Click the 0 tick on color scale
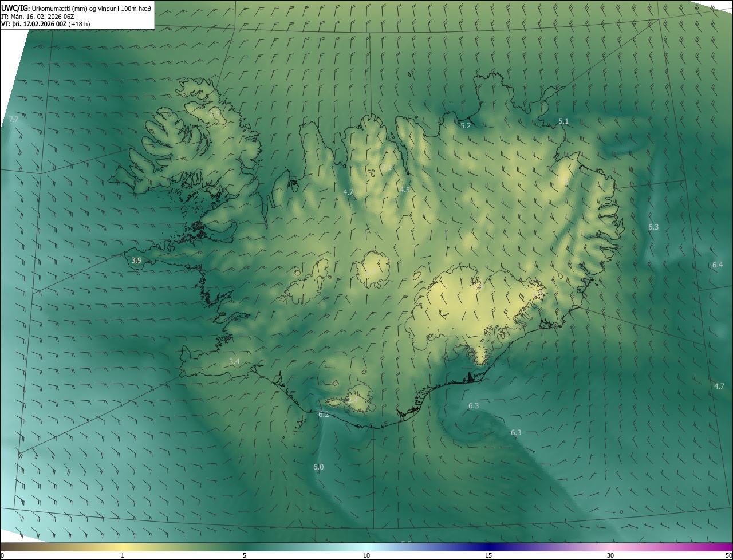 (2, 555)
